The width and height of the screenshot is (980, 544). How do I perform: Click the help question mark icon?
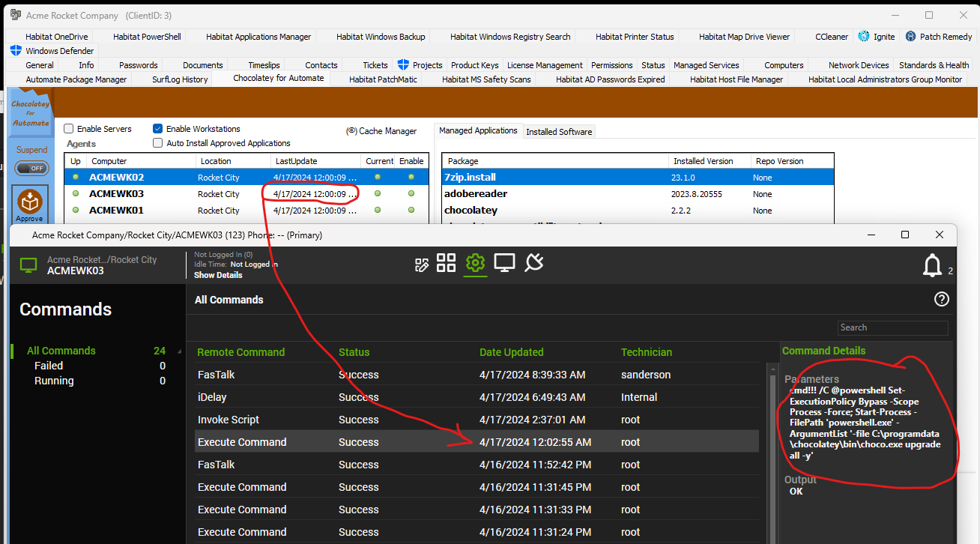[942, 299]
